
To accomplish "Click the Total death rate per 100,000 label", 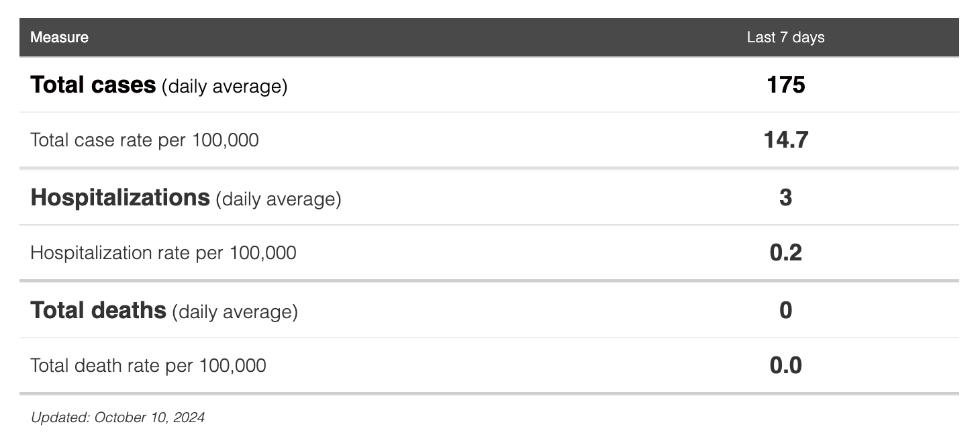I will [x=148, y=366].
